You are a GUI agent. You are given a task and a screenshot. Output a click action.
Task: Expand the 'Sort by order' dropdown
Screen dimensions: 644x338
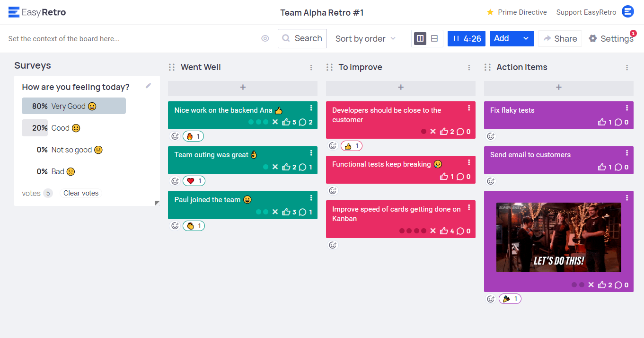365,39
